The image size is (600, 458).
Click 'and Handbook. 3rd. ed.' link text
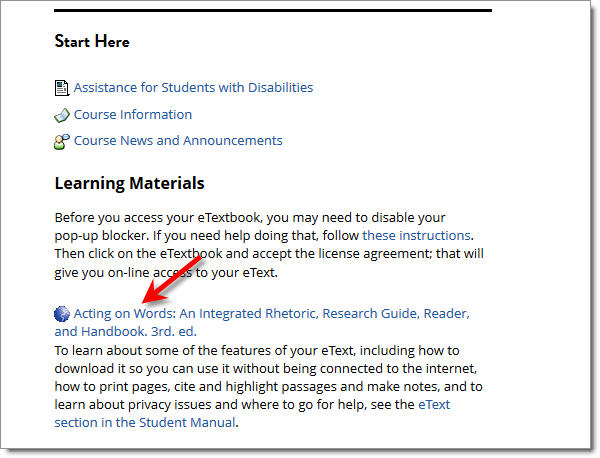pyautogui.click(x=126, y=331)
